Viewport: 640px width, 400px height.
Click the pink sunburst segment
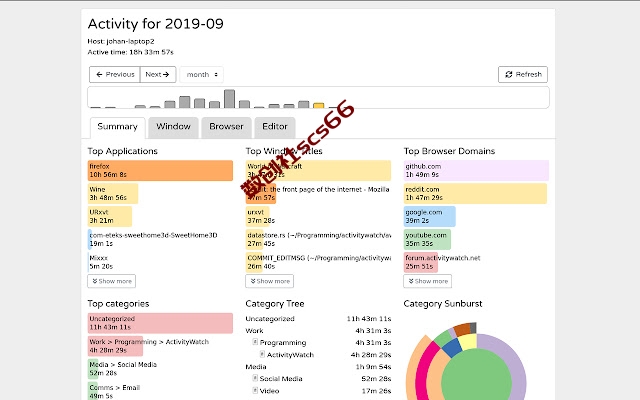(424, 367)
